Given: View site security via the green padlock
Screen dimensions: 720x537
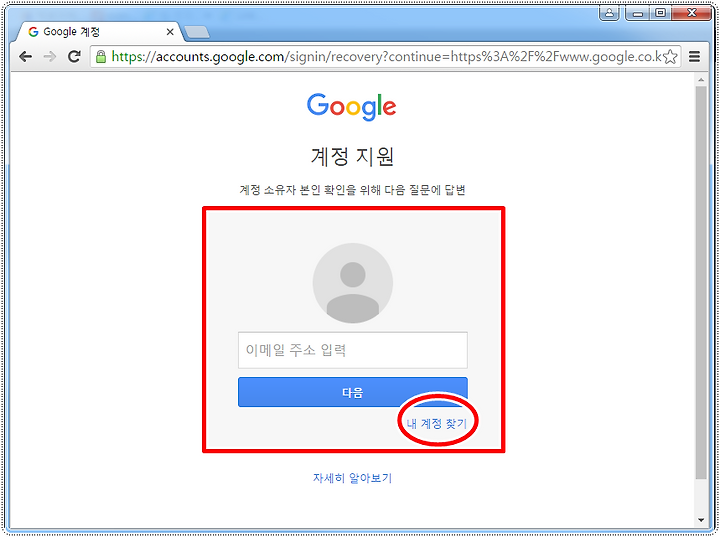Looking at the screenshot, I should pyautogui.click(x=101, y=57).
